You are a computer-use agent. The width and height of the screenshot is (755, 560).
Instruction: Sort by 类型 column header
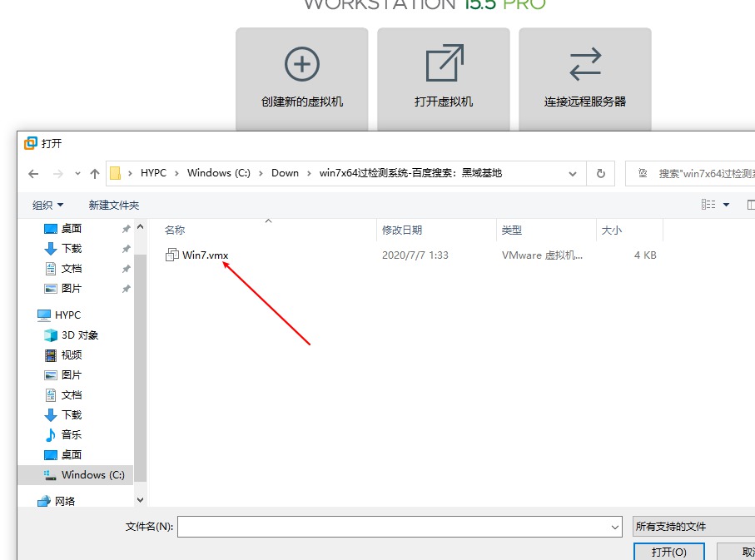[x=511, y=230]
